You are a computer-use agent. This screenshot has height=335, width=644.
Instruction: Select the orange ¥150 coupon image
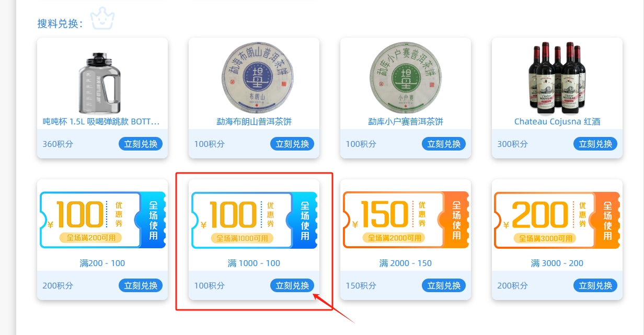406,220
